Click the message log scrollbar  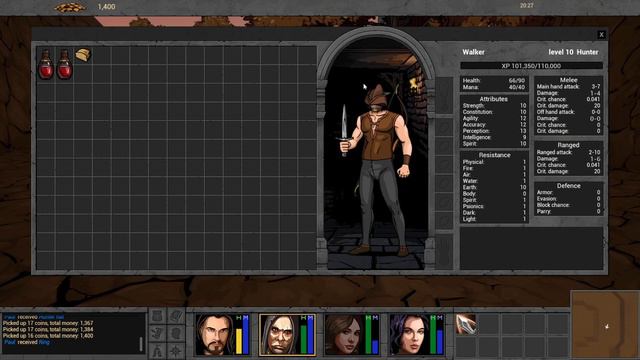[141, 344]
